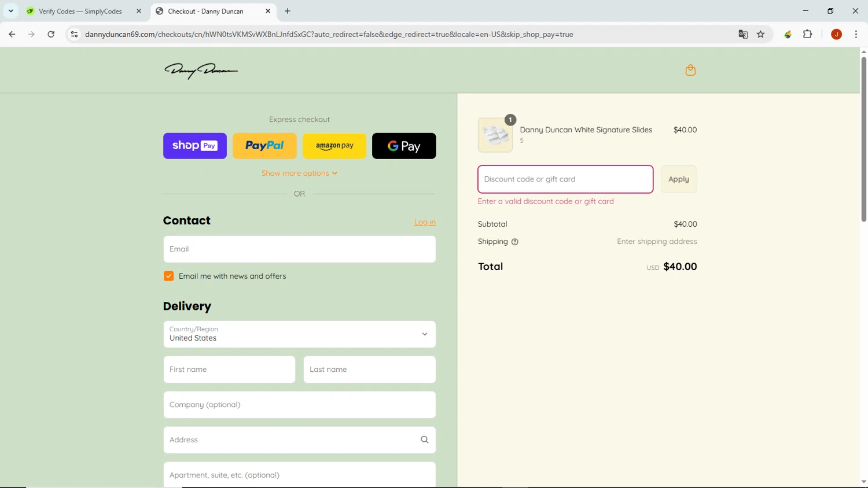Click the address search magnifier icon
Screen dimensions: 868x488
(425, 440)
